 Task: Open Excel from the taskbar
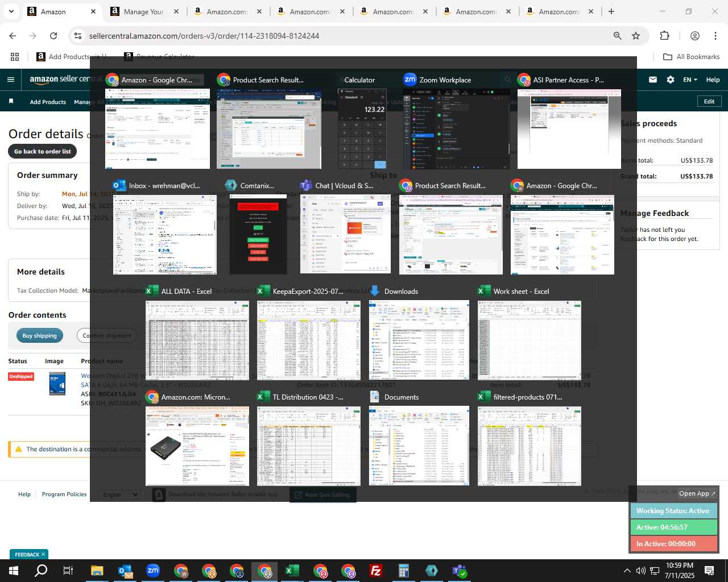point(292,571)
